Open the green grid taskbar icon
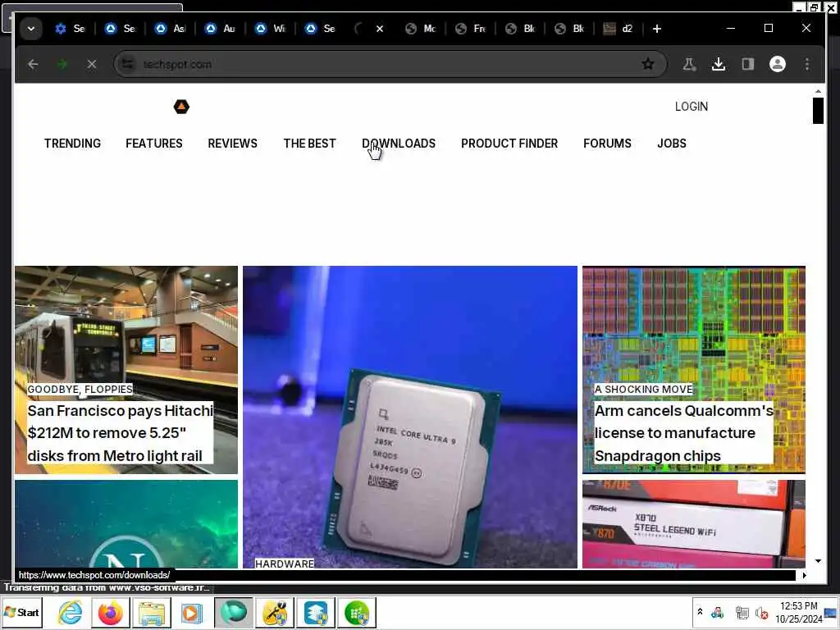This screenshot has width=840, height=630. (357, 612)
